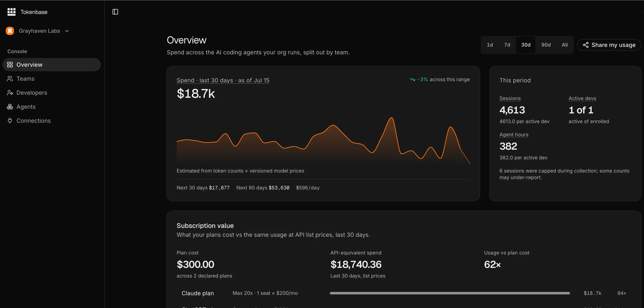Click the 1 of 1 active devs value
The image size is (644, 308).
point(581,110)
